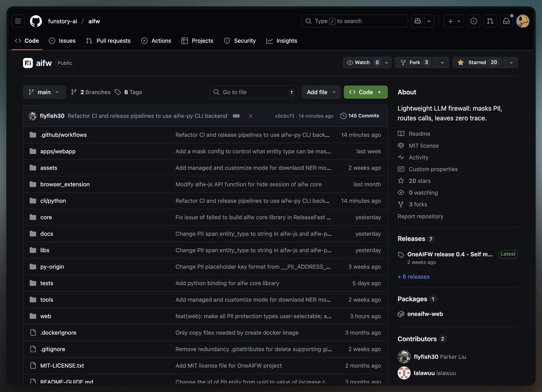Go to GitHub homepage logo
Viewport: 542px width, 392px height.
[x=36, y=21]
